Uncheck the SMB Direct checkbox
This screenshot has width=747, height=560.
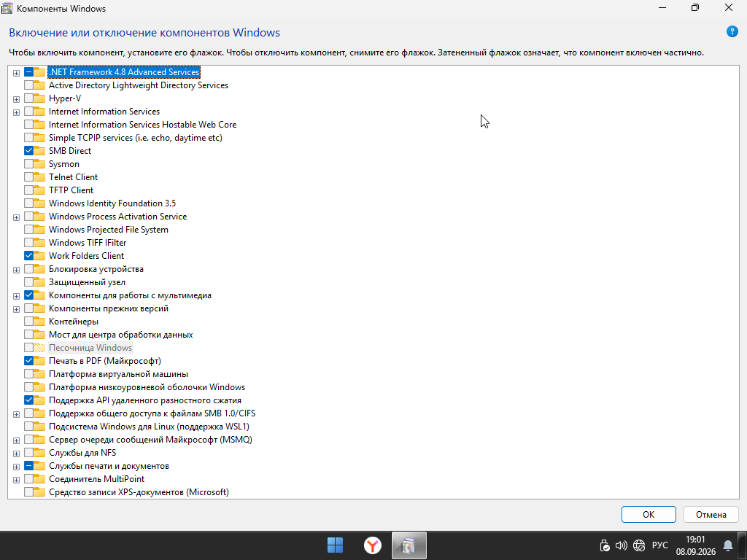click(x=28, y=150)
